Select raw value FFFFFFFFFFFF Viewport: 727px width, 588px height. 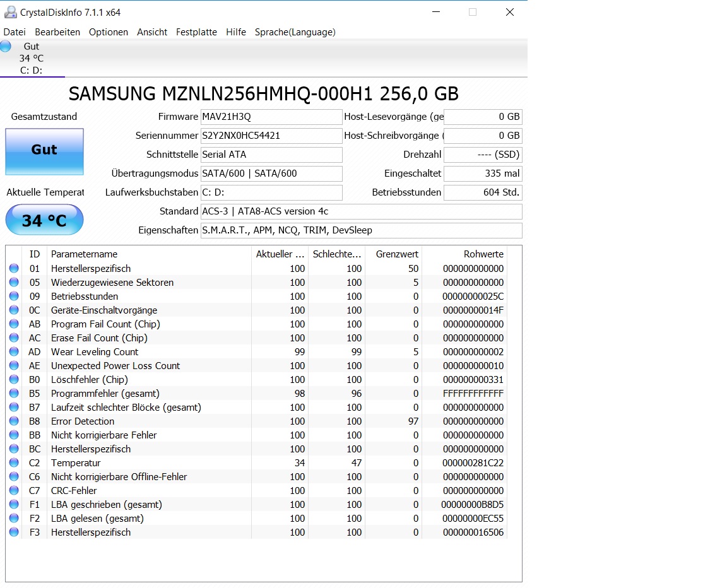point(473,394)
